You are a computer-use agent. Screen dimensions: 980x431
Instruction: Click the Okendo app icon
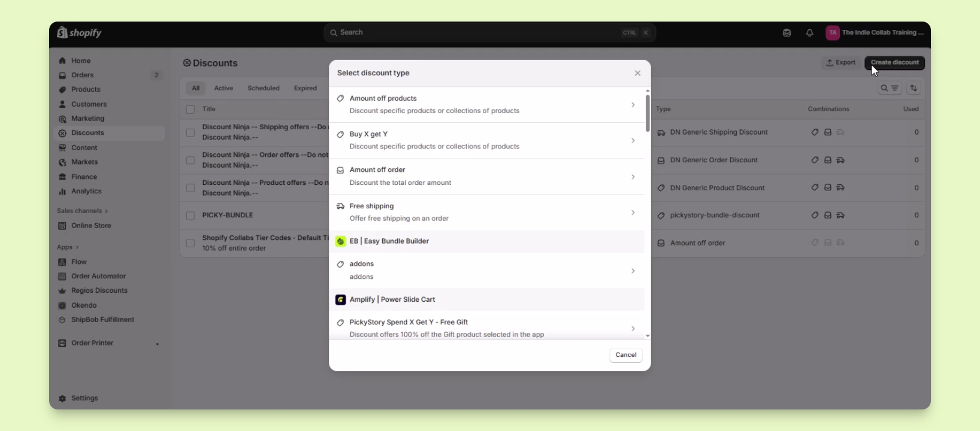pos(62,305)
